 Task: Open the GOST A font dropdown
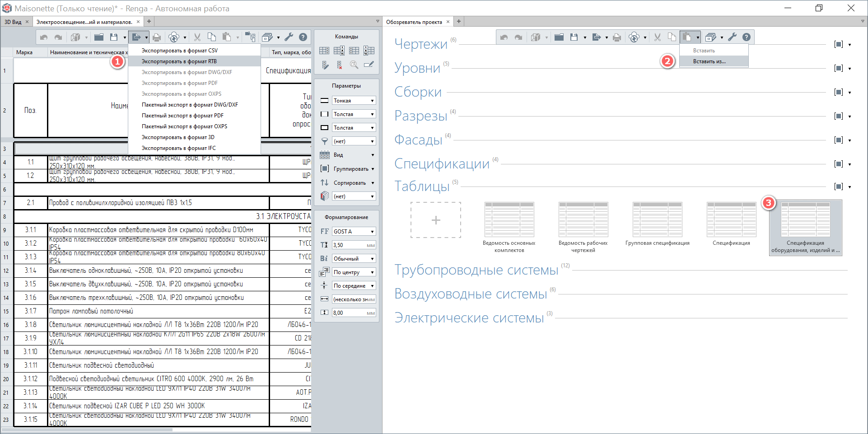pyautogui.click(x=354, y=232)
